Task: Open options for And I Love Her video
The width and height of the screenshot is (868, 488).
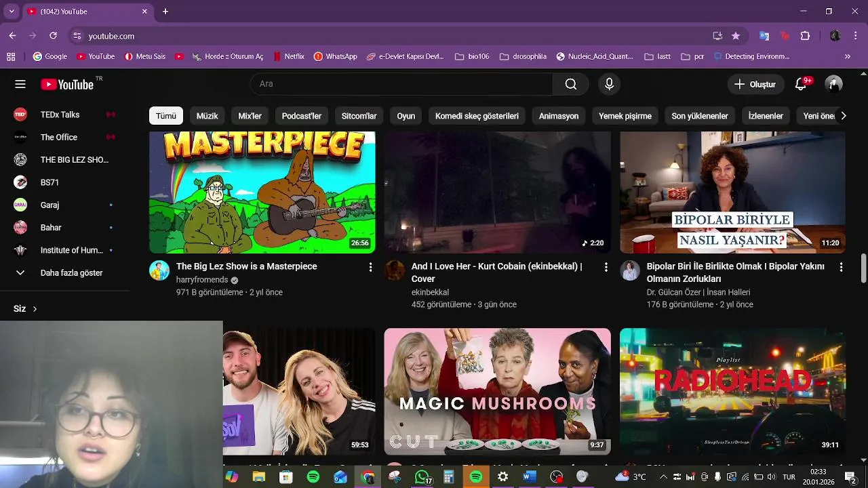Action: (606, 267)
